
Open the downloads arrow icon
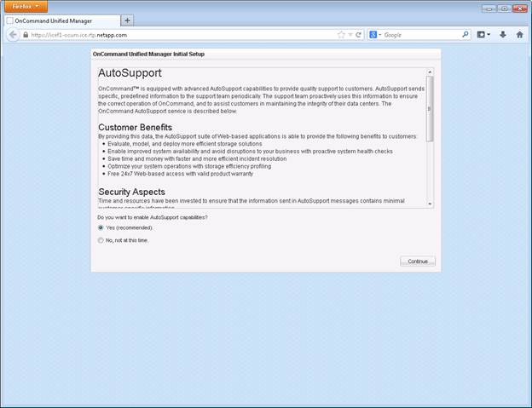tap(503, 35)
